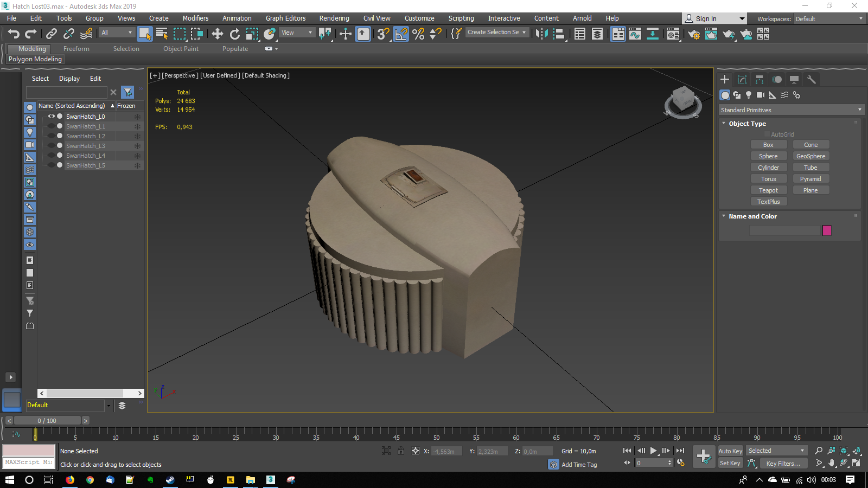Activate the Select and Move tool
868x488 pixels.
pyautogui.click(x=217, y=34)
